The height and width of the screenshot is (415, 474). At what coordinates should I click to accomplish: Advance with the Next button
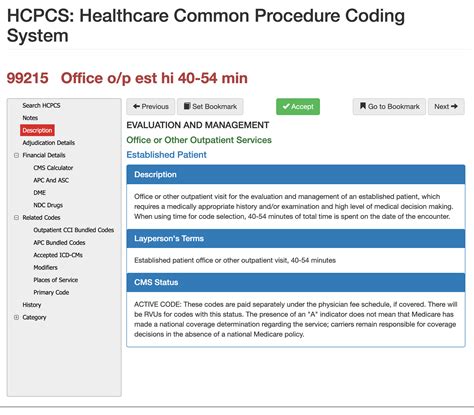(x=446, y=107)
